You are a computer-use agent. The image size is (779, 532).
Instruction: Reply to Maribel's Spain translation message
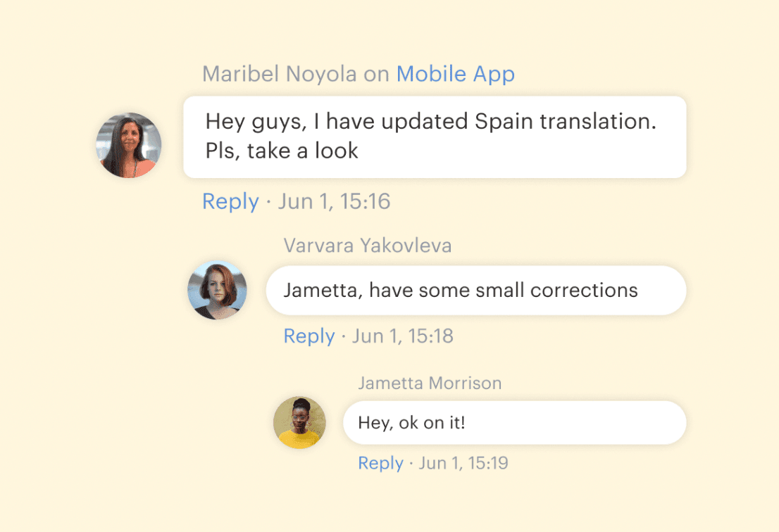pos(230,202)
